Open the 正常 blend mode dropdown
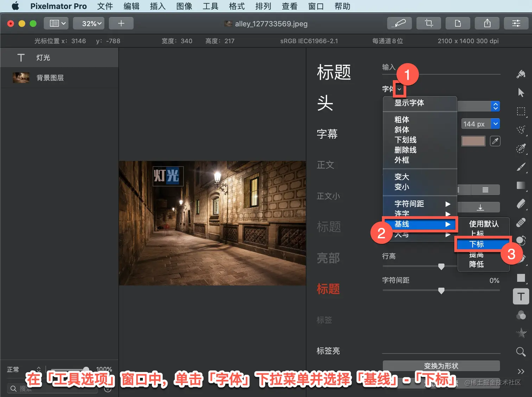The image size is (532, 397). 24,370
